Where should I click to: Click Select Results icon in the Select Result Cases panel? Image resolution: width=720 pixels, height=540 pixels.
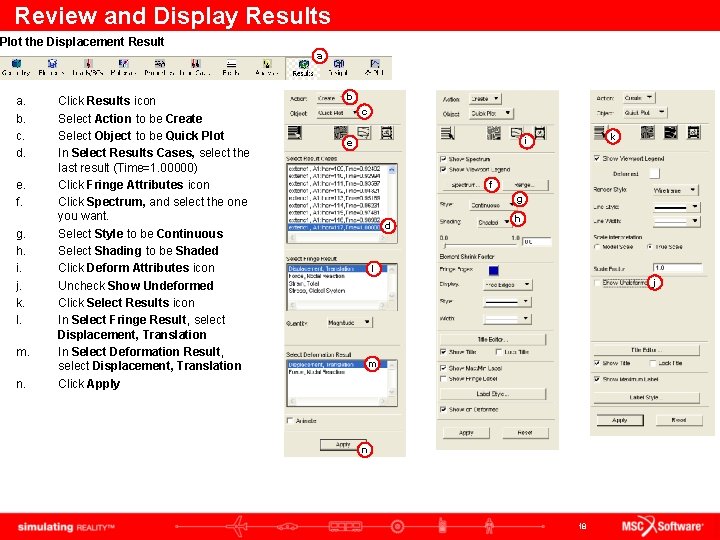(295, 133)
